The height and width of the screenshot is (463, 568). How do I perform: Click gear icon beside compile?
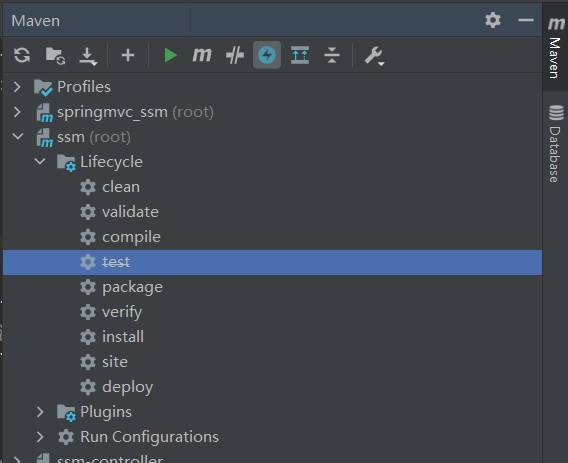(88, 237)
